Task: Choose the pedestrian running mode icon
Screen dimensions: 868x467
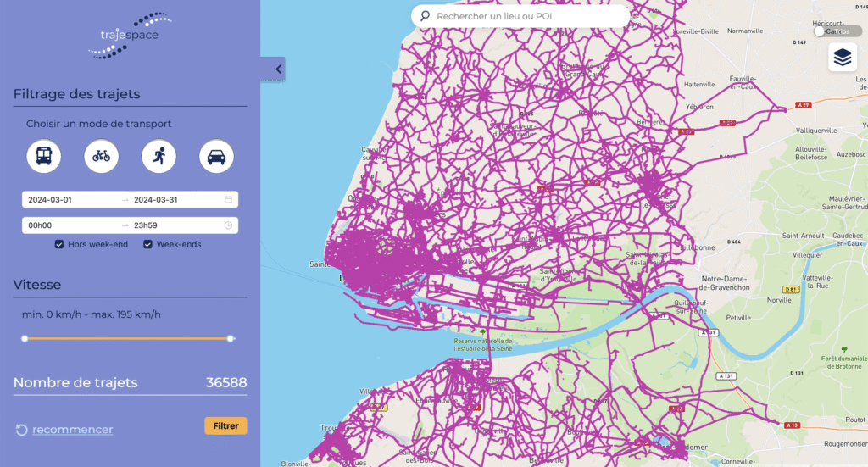Action: click(159, 156)
